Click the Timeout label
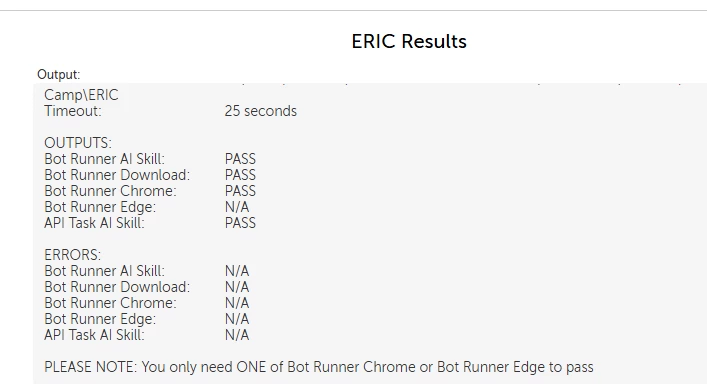This screenshot has width=707, height=384. click(73, 111)
